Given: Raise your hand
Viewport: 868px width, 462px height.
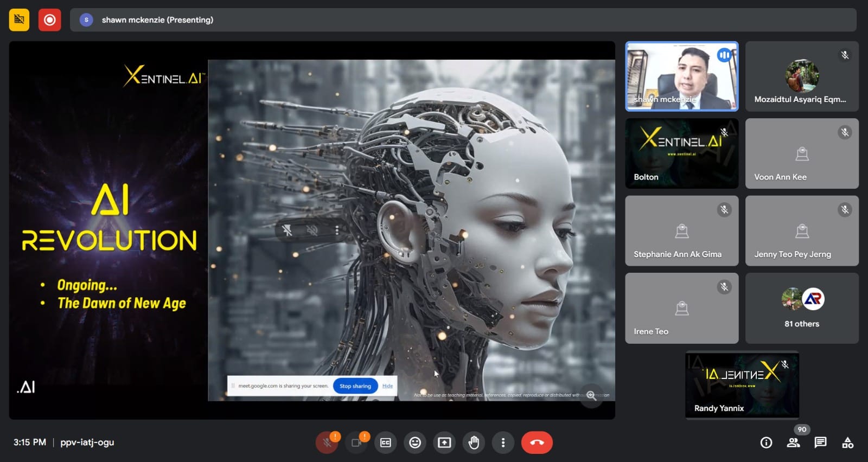Looking at the screenshot, I should pos(474,443).
